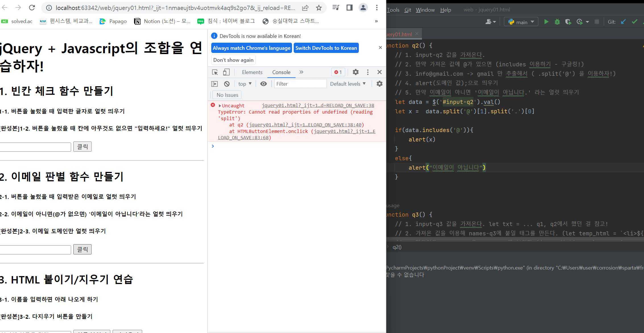Close the DevTools panel

pos(380,72)
